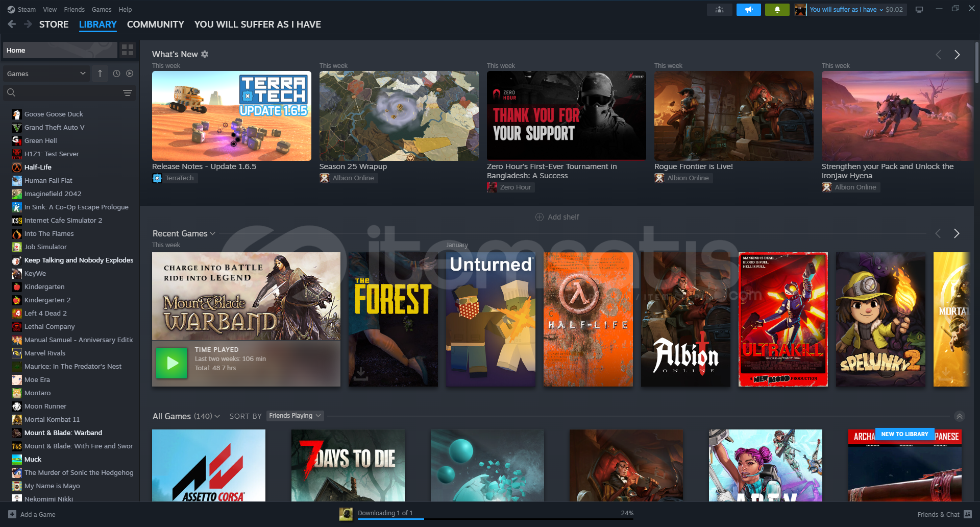Viewport: 980px width, 527px height.
Task: Click the Downloading 1 of 1 status
Action: 385,513
